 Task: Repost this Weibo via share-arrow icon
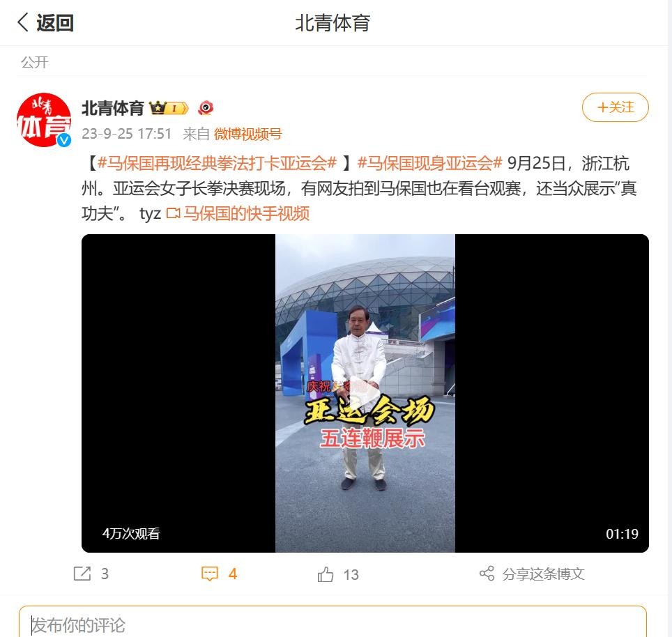82,574
